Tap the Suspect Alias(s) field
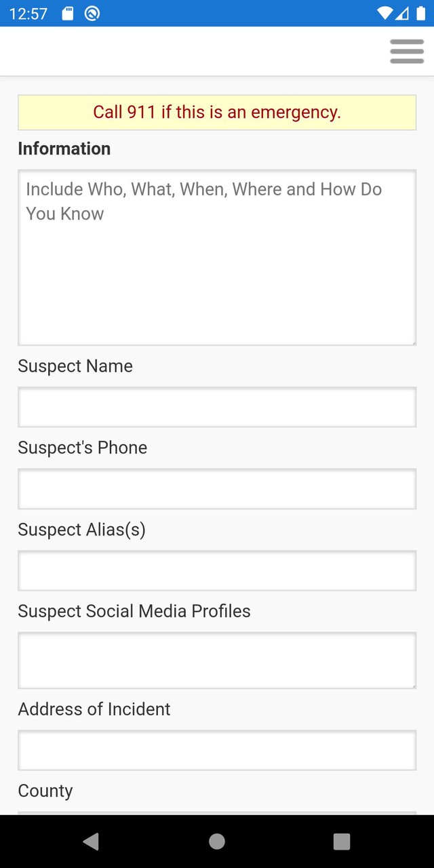 coord(217,570)
